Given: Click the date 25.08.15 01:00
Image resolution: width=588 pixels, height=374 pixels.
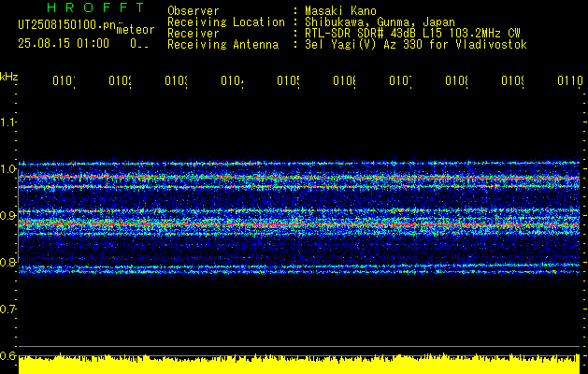Looking at the screenshot, I should click(64, 44).
